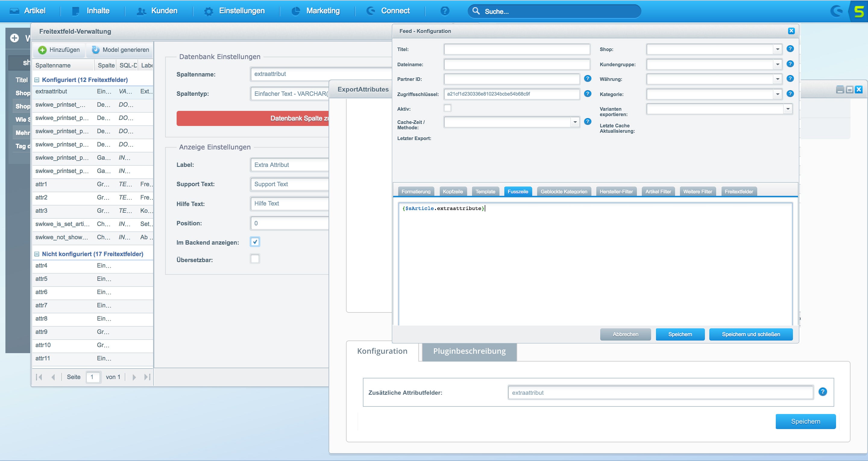The image size is (868, 461).
Task: Select the attr3 row
Action: 93,211
